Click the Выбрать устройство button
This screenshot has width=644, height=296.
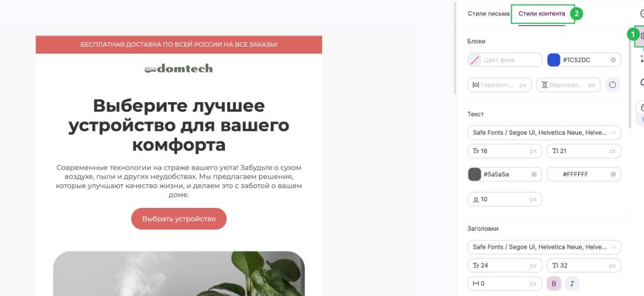pos(178,219)
